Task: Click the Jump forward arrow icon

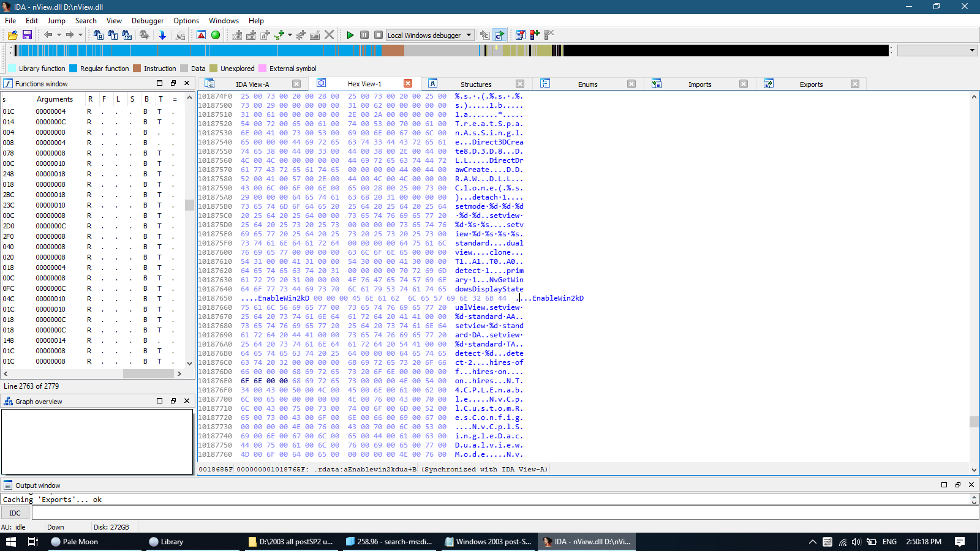Action: coord(70,35)
